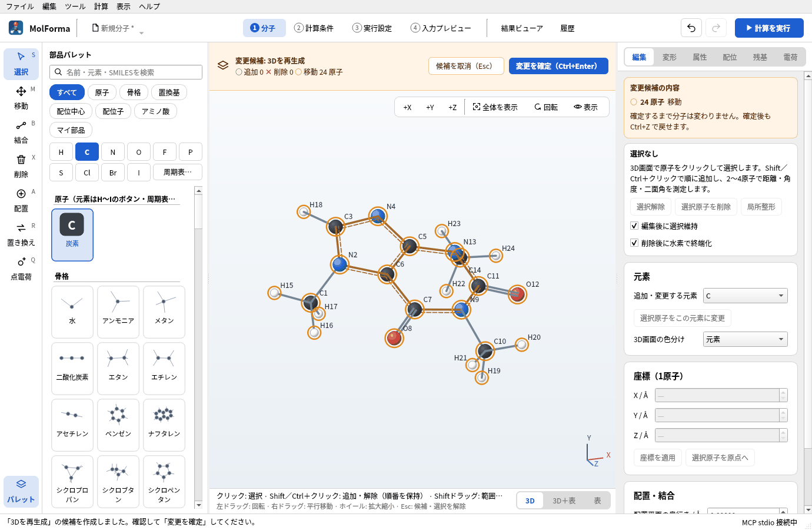The width and height of the screenshot is (812, 530).
Task: Open the 3D画面の色分け dropdown
Action: [746, 339]
